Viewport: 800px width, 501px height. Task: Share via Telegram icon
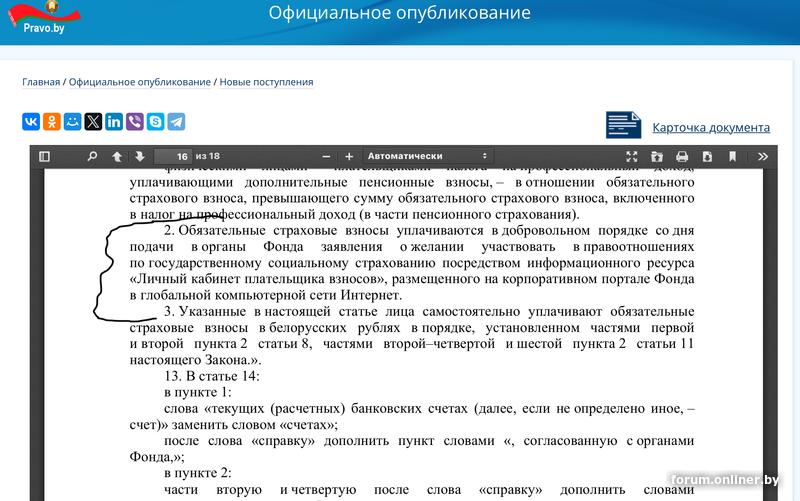176,122
